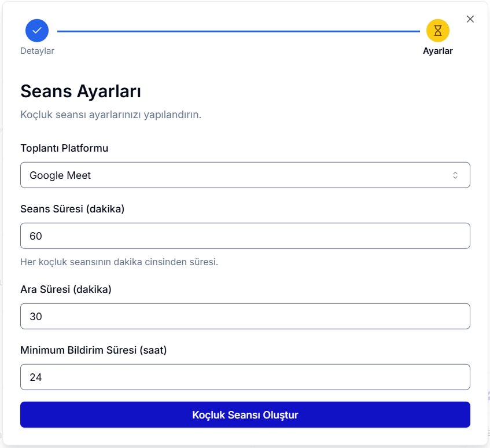Click the helper text under session duration
The image size is (490, 448).
[x=119, y=262]
